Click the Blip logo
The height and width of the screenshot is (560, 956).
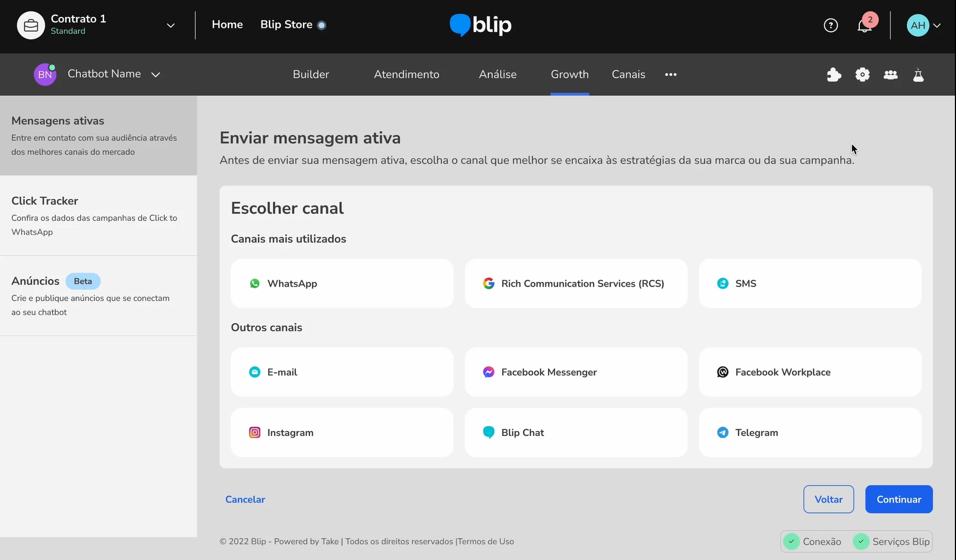(480, 25)
